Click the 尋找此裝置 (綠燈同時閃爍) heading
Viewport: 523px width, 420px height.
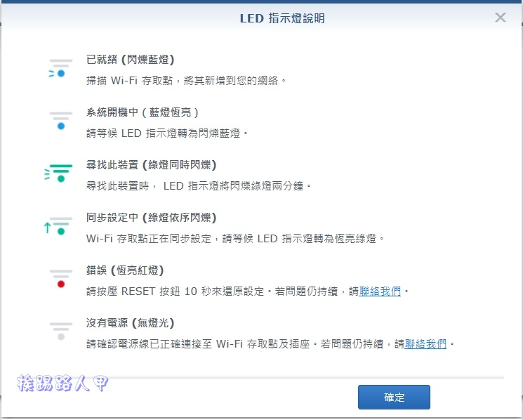[151, 165]
